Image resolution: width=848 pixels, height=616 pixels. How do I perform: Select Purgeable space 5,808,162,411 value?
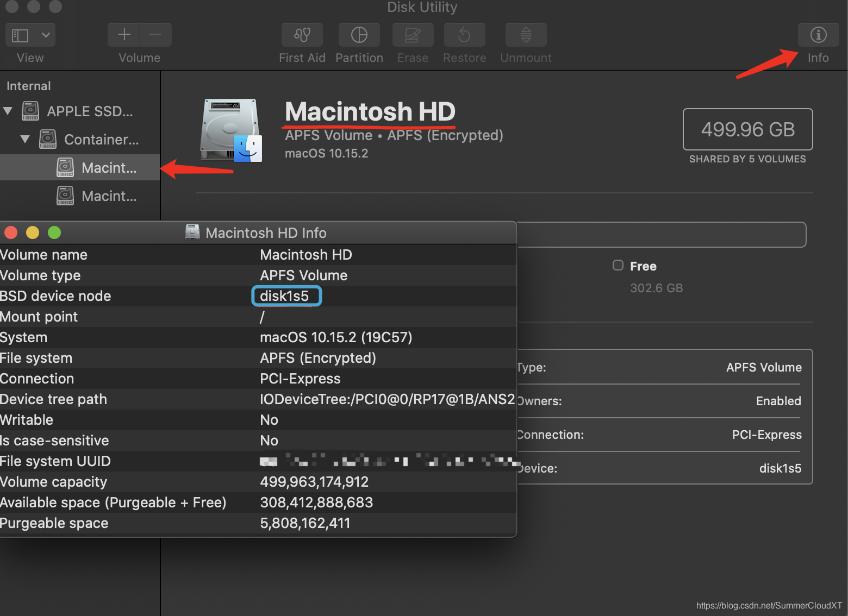pos(305,523)
